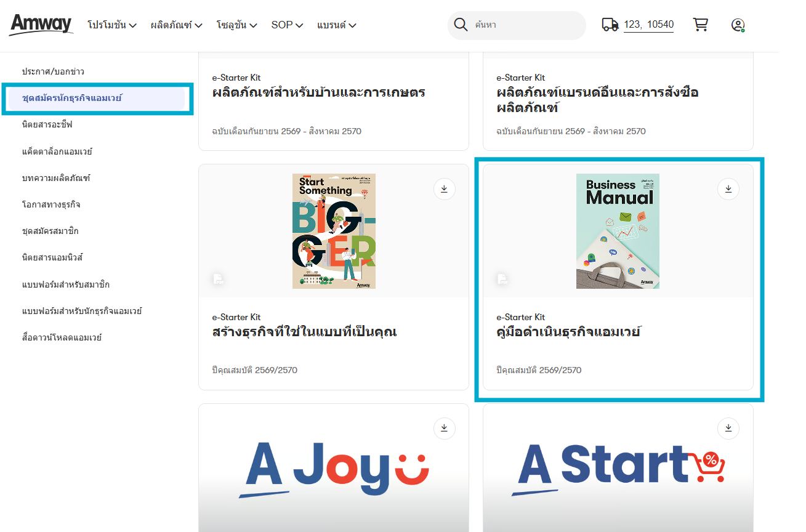
Task: Click the A Joy logo image
Action: [334, 469]
